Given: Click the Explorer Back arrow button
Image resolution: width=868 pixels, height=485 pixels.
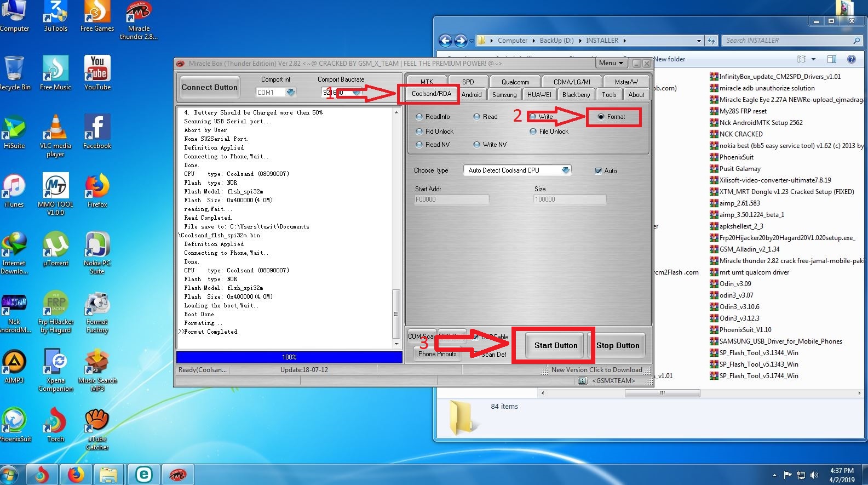Looking at the screenshot, I should click(445, 41).
